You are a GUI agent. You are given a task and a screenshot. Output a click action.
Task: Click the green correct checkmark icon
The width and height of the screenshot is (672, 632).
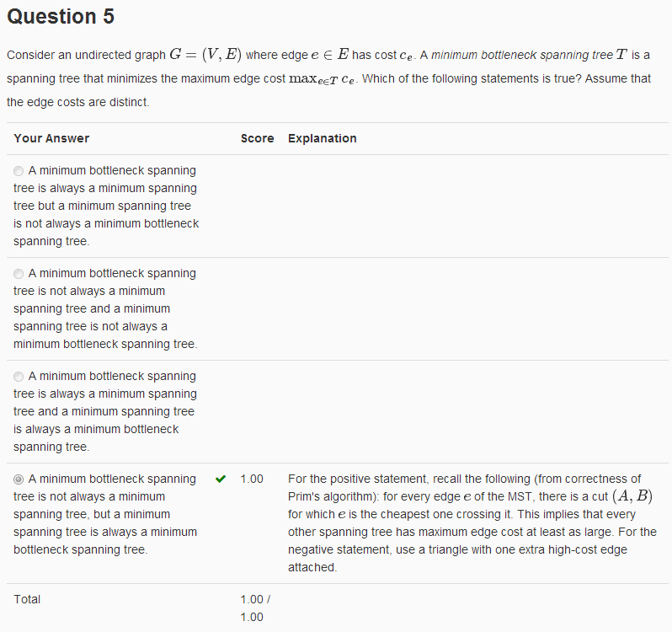tap(221, 479)
